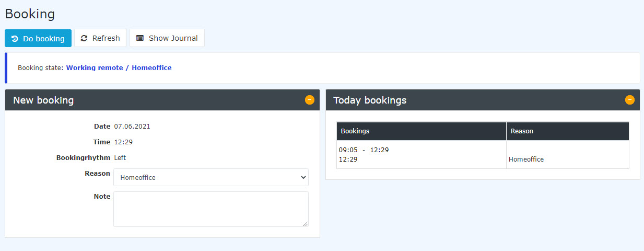Click the Reason column header
The image size is (644, 251).
568,131
